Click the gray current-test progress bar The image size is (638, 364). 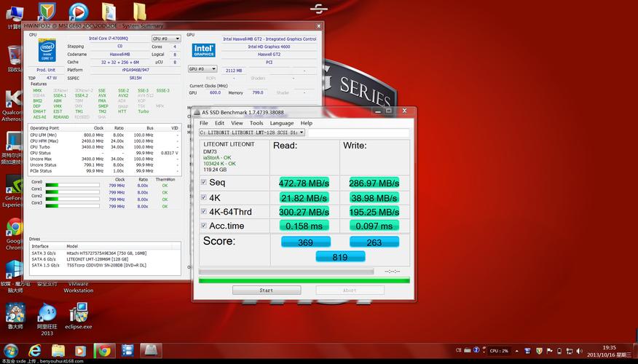point(286,271)
